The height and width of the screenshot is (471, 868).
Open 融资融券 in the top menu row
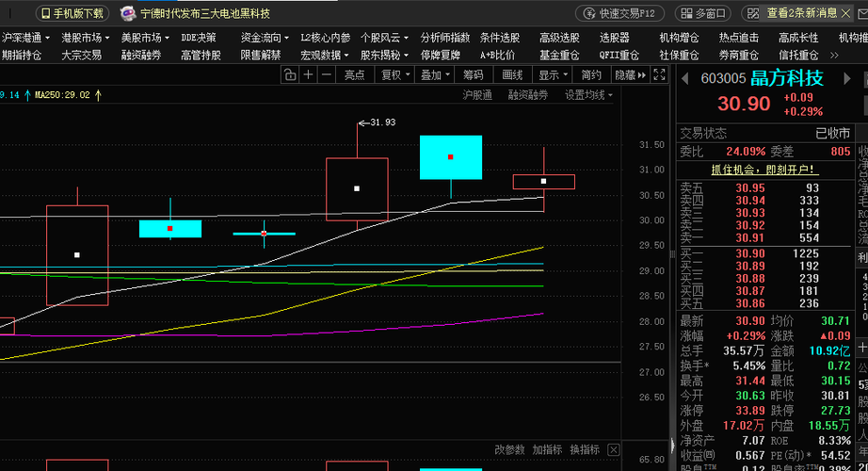[141, 56]
